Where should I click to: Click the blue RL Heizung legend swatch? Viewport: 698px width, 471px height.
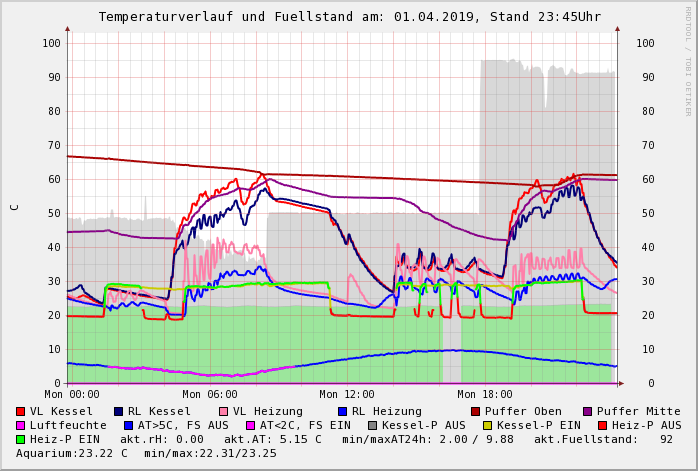click(x=342, y=411)
